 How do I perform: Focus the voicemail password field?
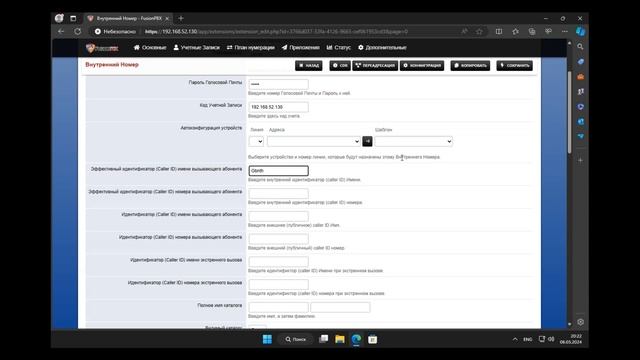[278, 84]
